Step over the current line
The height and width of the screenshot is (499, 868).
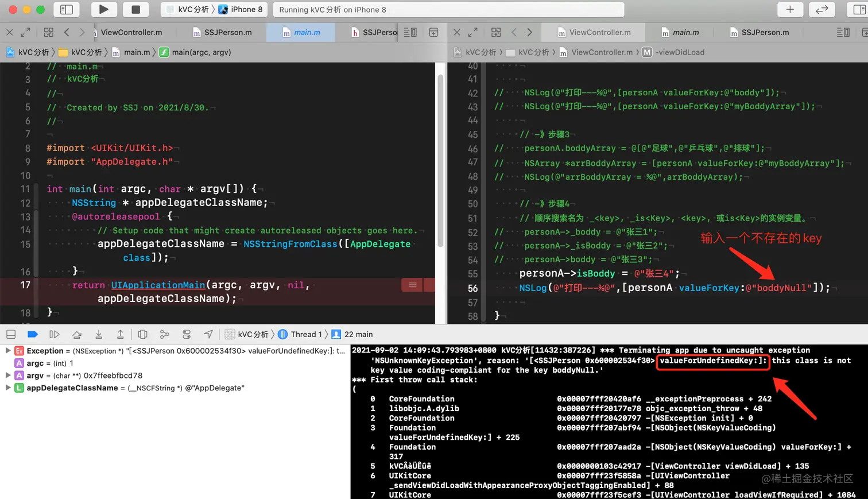click(77, 334)
